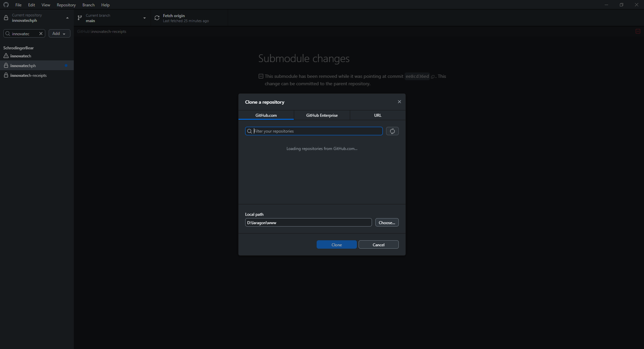Click the repository filter search field
The width and height of the screenshot is (644, 349).
[24, 34]
